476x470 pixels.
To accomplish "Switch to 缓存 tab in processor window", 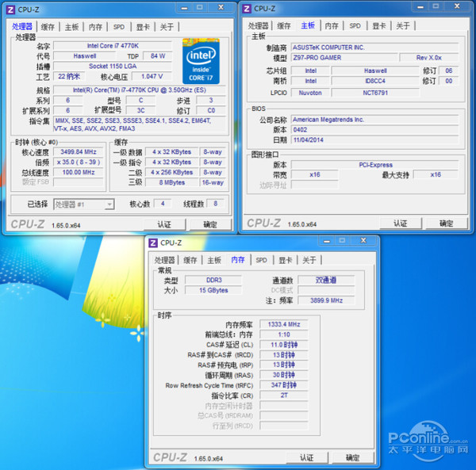I will click(x=48, y=27).
